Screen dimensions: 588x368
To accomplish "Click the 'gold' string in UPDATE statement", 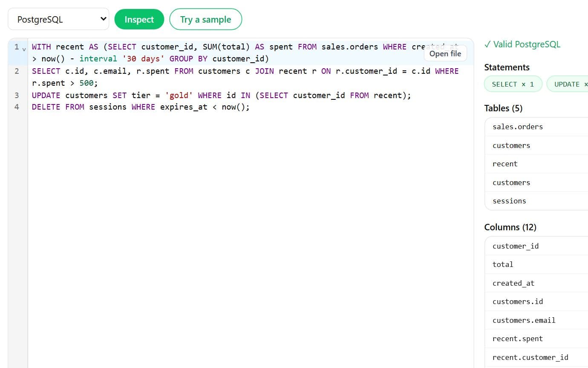I will coord(179,95).
